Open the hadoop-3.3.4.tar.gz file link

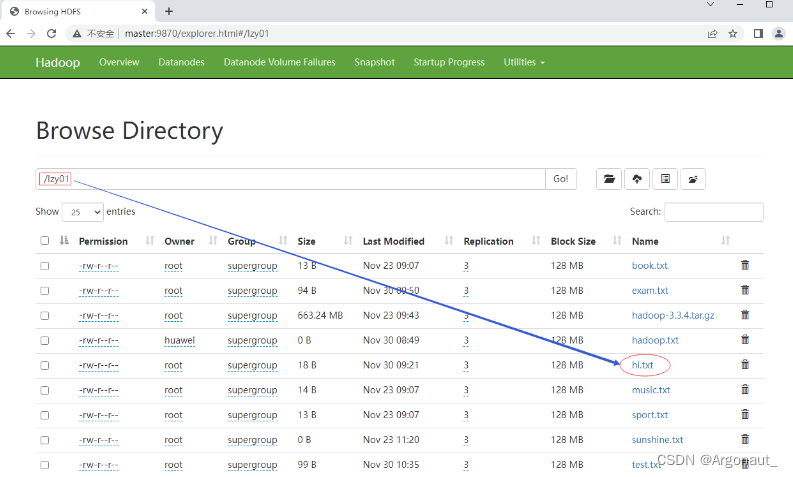(x=673, y=315)
